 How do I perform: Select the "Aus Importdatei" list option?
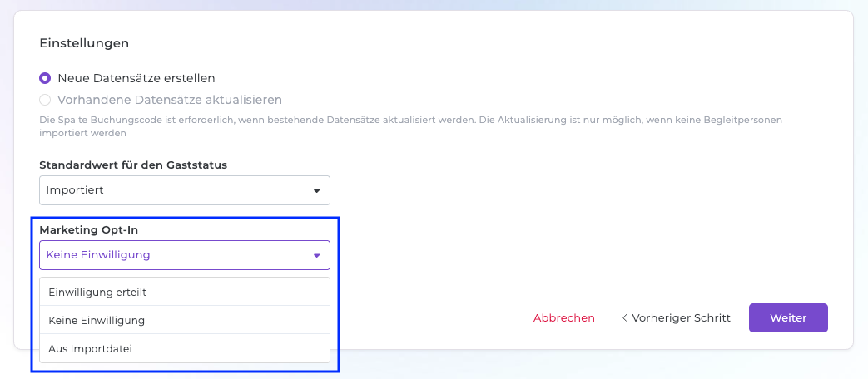tap(90, 348)
